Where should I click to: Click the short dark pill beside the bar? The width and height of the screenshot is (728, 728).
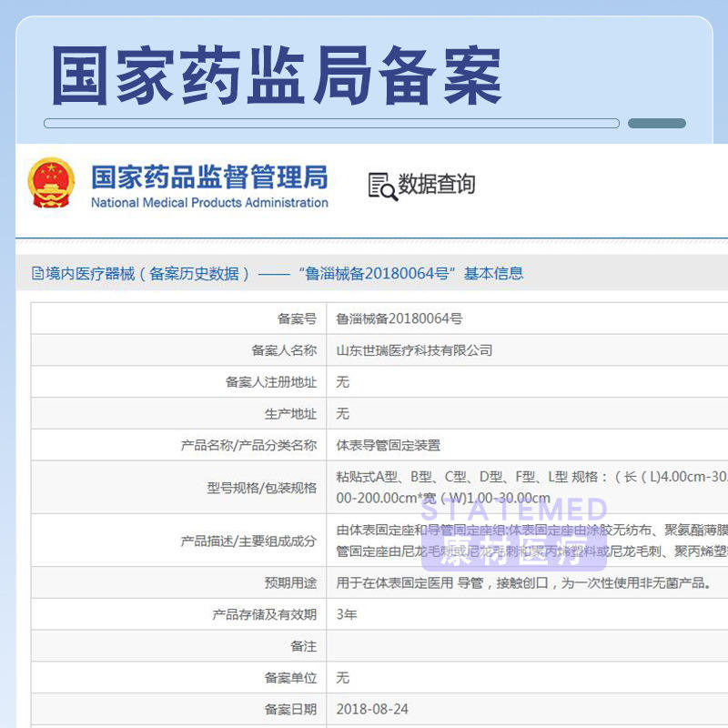657,124
